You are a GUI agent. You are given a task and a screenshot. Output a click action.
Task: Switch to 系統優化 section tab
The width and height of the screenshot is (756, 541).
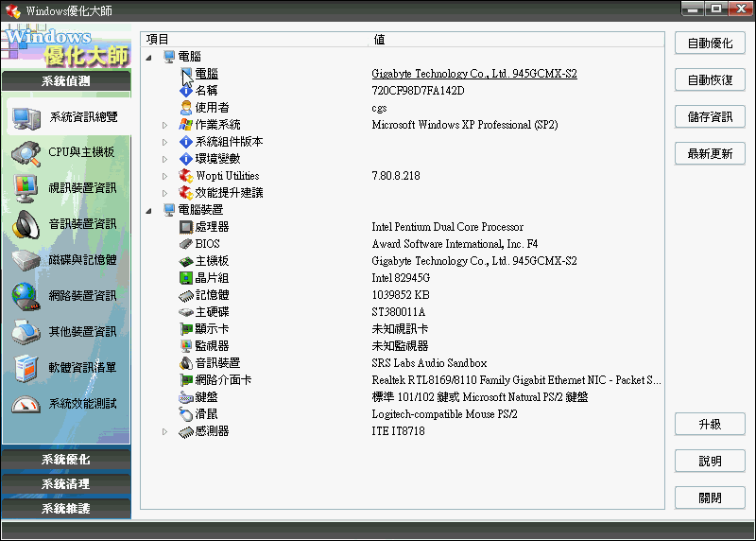coord(66,460)
